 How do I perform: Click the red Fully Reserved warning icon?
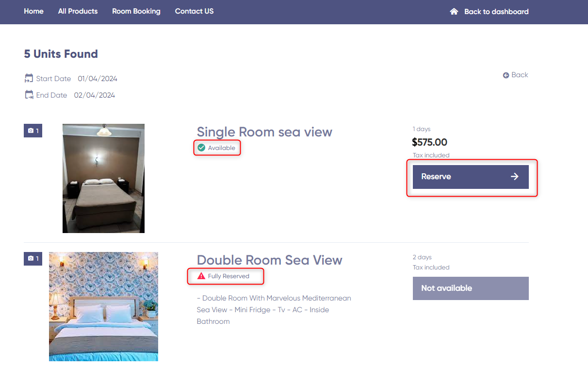[x=201, y=276]
